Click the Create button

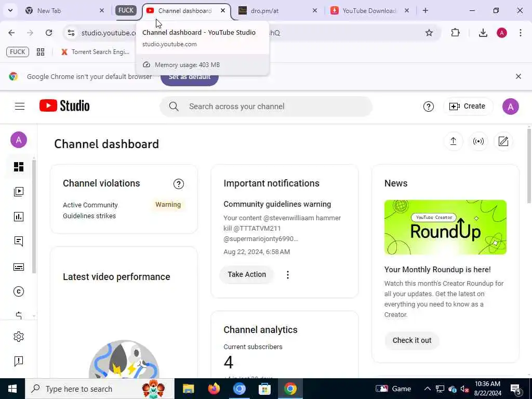click(468, 106)
